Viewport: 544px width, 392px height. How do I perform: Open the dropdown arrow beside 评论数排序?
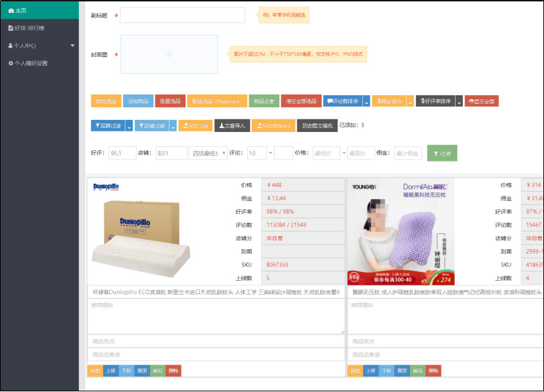[366, 101]
